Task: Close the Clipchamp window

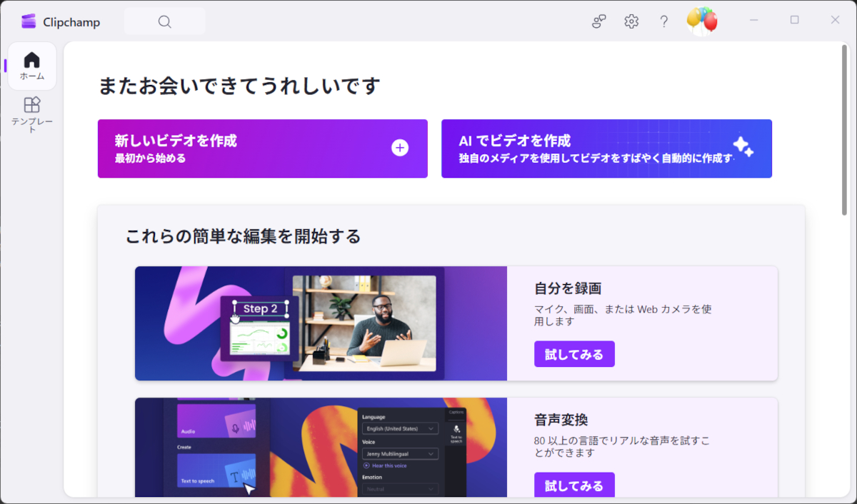Action: coord(835,20)
